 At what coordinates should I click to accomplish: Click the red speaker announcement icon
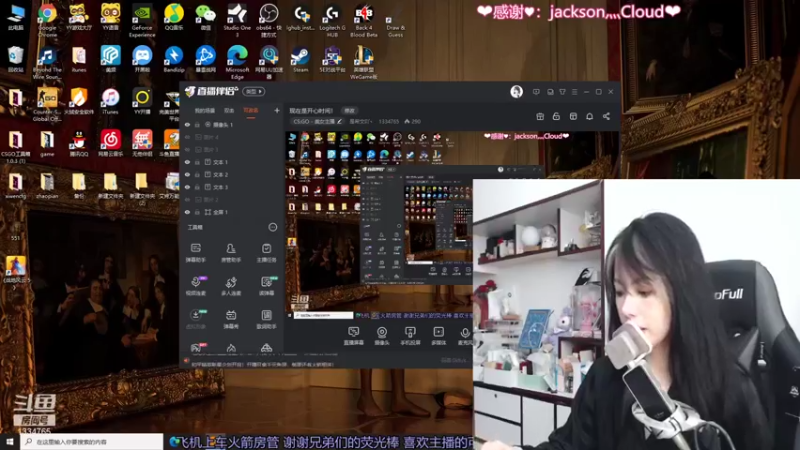tap(186, 361)
